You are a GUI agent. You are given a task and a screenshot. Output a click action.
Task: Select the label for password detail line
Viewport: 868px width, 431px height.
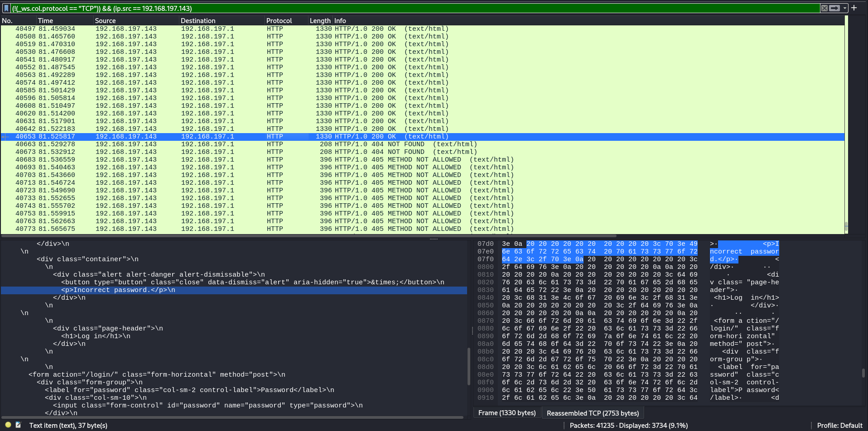(x=234, y=390)
